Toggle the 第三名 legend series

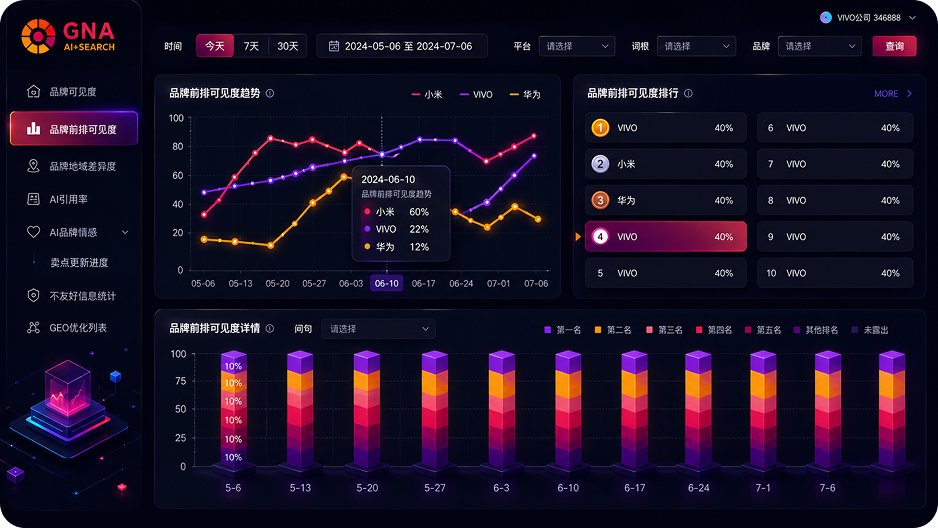(664, 329)
